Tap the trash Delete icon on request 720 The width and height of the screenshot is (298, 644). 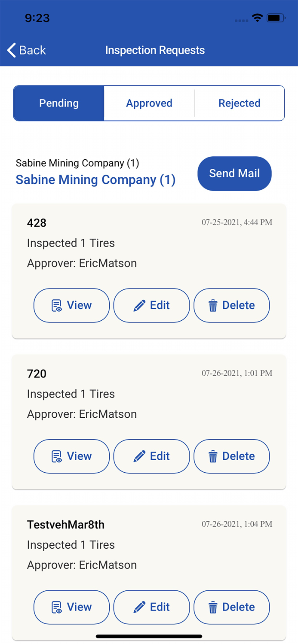click(212, 456)
